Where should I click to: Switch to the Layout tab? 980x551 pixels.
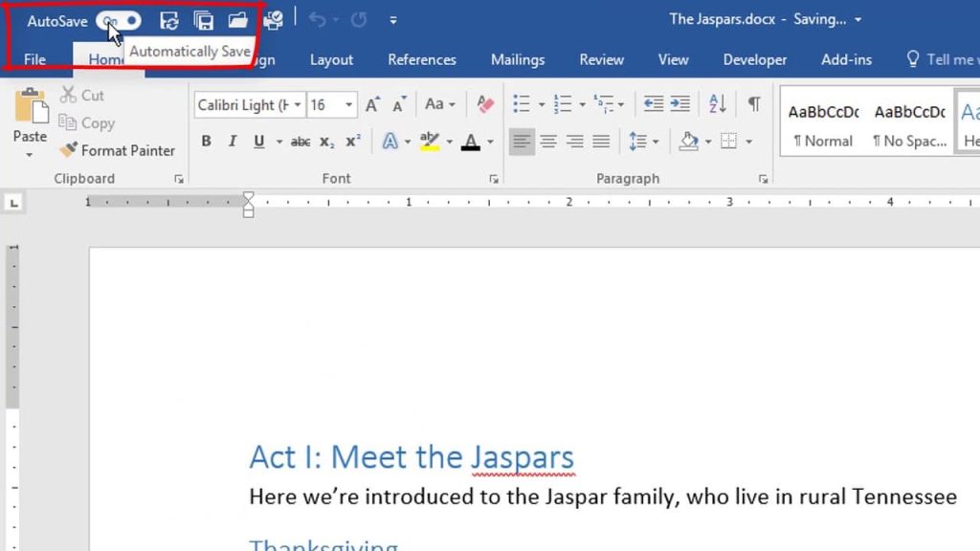pyautogui.click(x=331, y=60)
